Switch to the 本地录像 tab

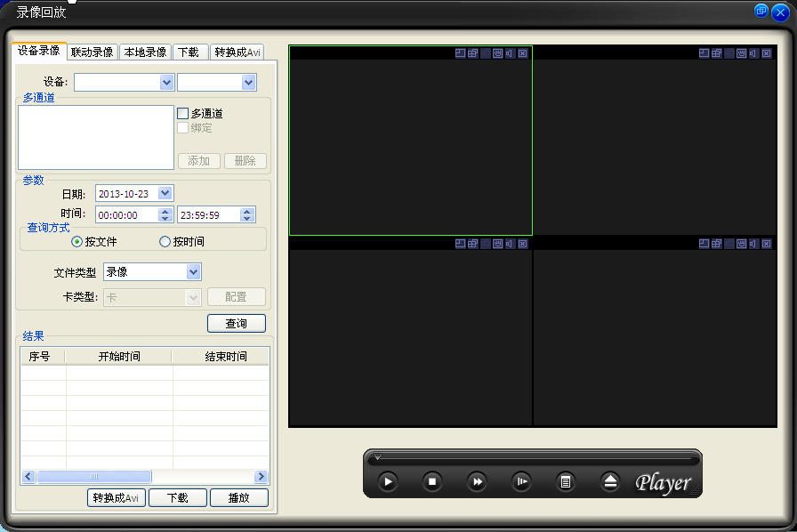point(145,52)
